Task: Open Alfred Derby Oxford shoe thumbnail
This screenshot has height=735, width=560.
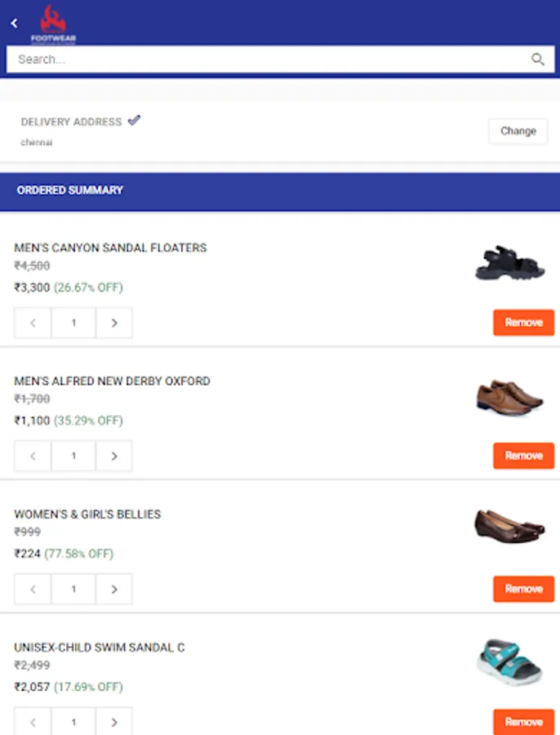Action: click(510, 396)
